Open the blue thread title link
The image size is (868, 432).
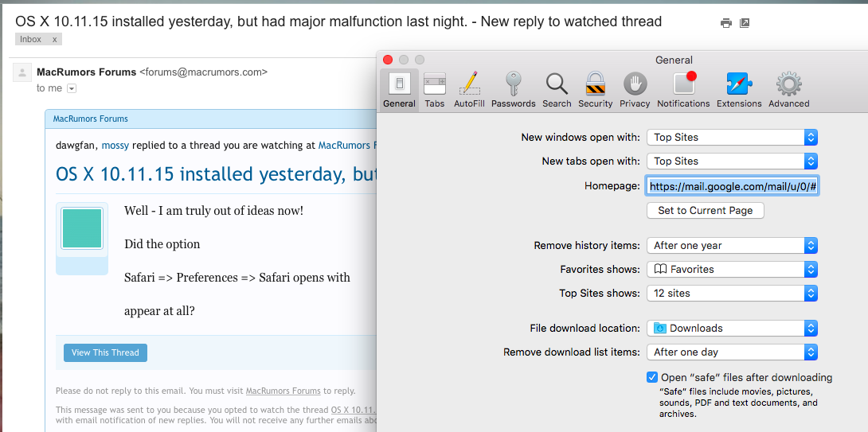[216, 174]
